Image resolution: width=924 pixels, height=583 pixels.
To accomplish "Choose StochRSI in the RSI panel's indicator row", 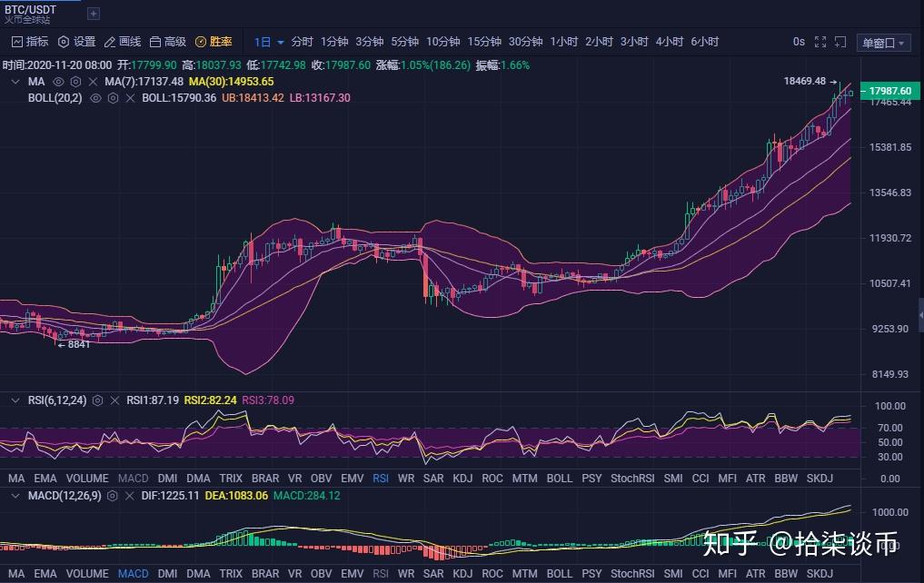I will coord(632,479).
